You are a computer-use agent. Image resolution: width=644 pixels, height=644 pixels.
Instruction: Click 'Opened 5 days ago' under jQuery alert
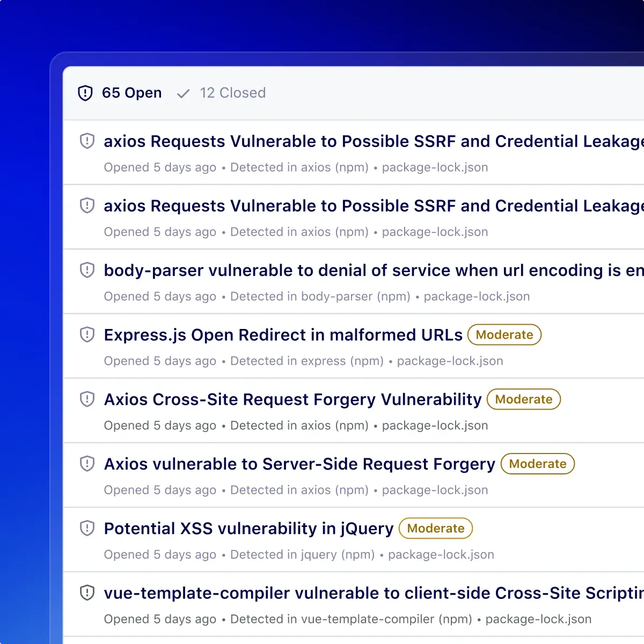[x=160, y=554]
